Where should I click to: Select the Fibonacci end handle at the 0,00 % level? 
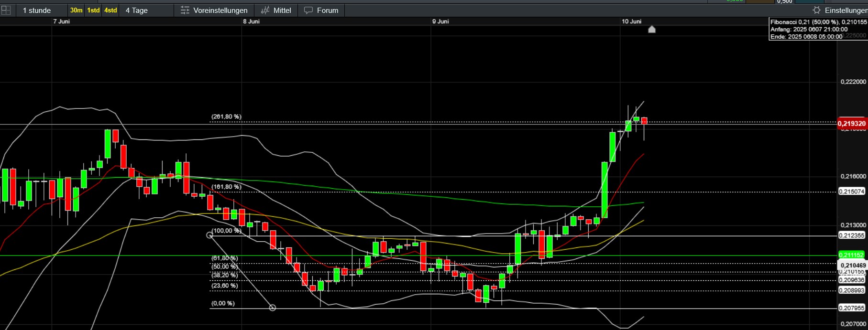[x=273, y=308]
